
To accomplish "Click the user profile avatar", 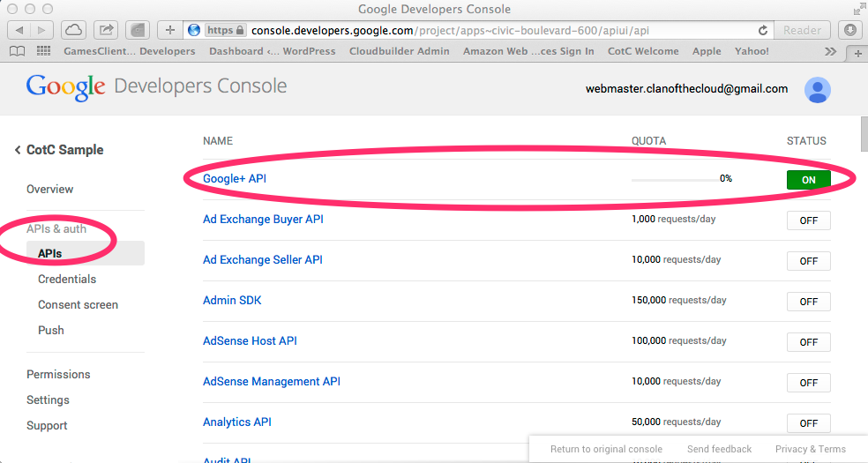I will pos(818,90).
